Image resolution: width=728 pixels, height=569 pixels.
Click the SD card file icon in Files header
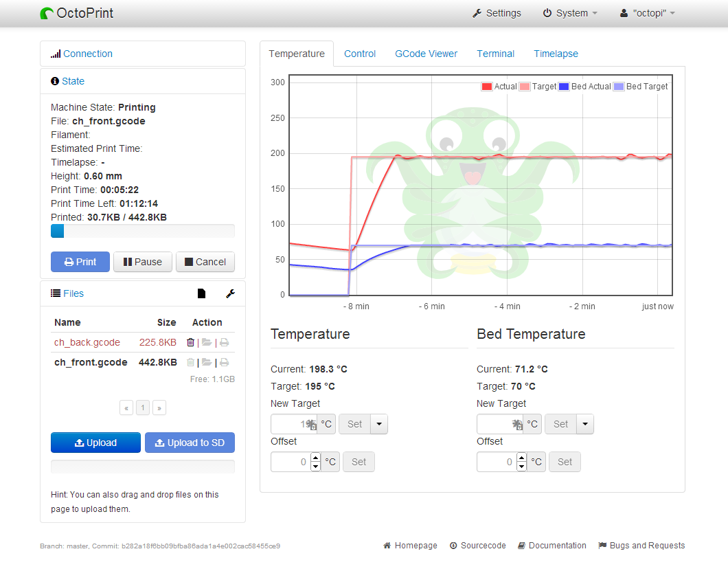pyautogui.click(x=201, y=293)
